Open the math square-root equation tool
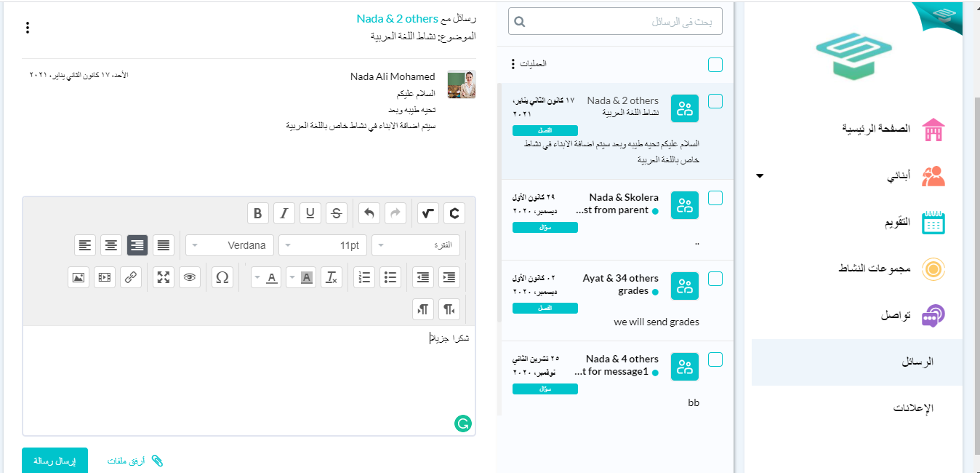 click(428, 213)
